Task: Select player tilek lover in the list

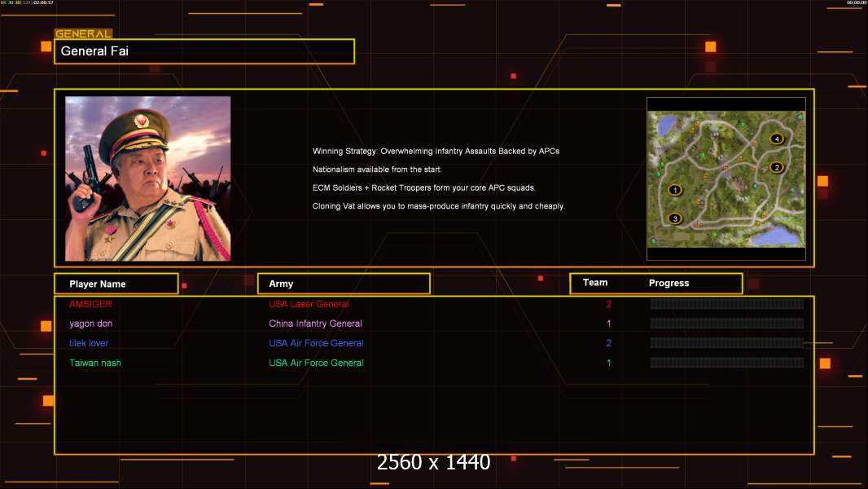Action: tap(89, 343)
